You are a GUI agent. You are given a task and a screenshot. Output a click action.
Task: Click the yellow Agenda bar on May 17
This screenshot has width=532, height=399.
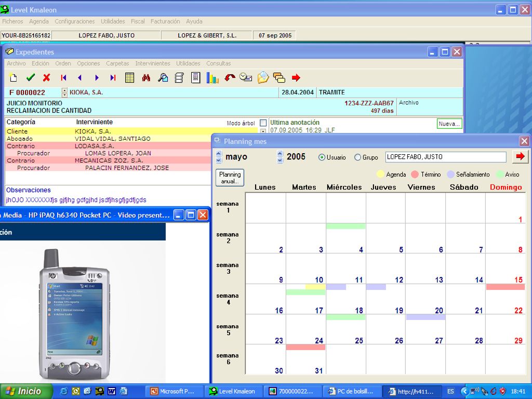point(315,287)
